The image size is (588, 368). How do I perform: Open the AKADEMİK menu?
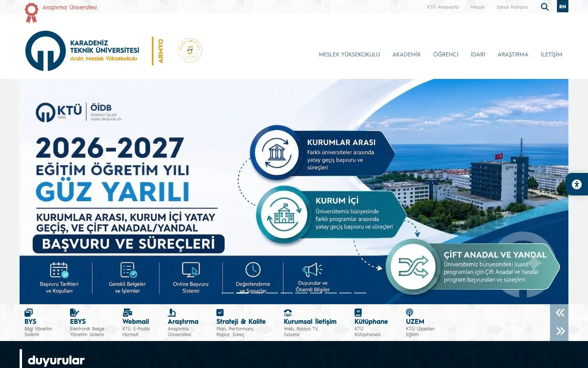coord(406,54)
